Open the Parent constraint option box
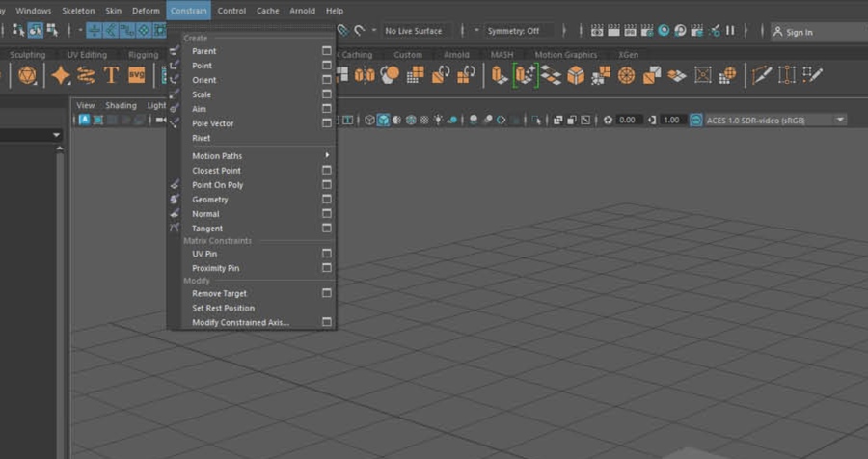868x459 pixels. (327, 51)
